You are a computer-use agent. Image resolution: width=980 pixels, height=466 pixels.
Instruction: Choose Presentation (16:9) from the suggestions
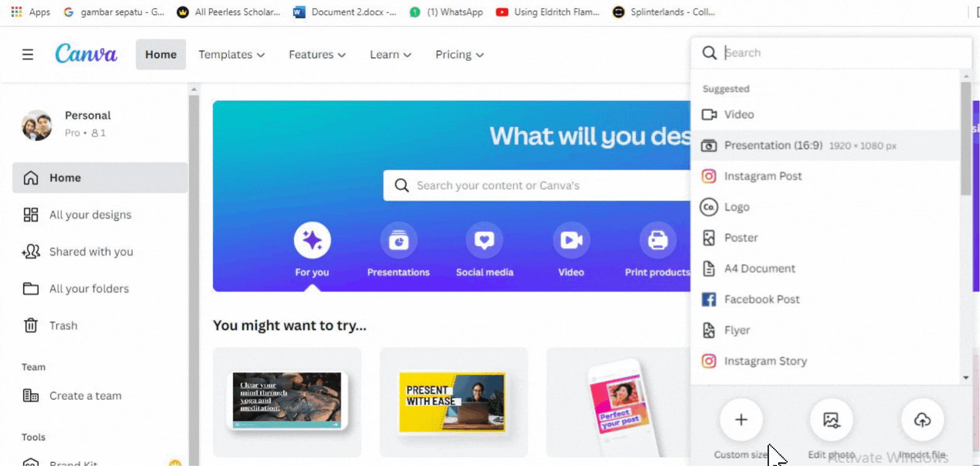(825, 145)
